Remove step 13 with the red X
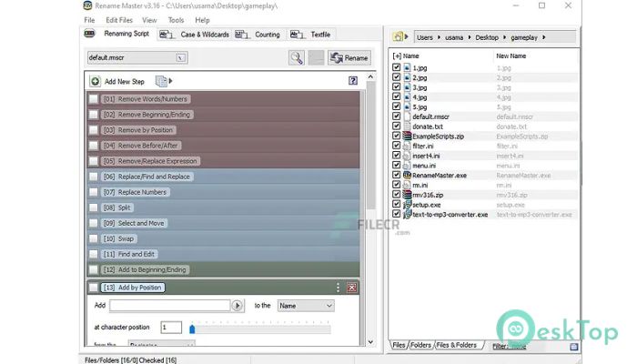The image size is (637, 364). (x=352, y=288)
